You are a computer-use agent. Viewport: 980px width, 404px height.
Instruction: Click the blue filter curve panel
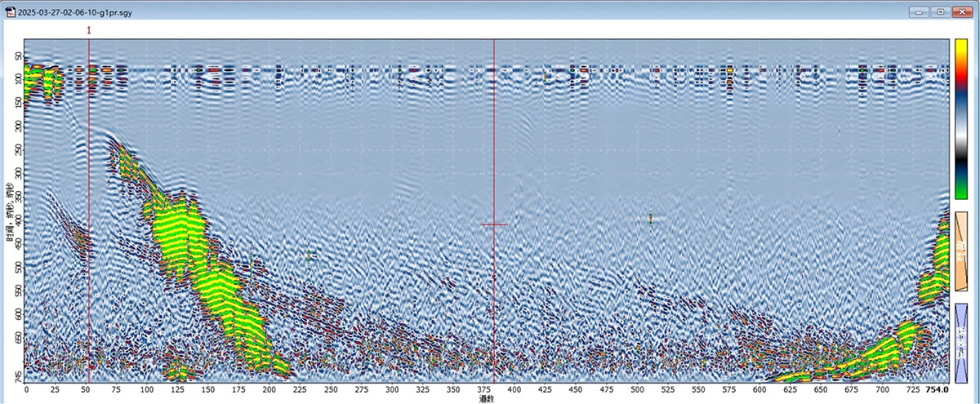click(x=961, y=343)
